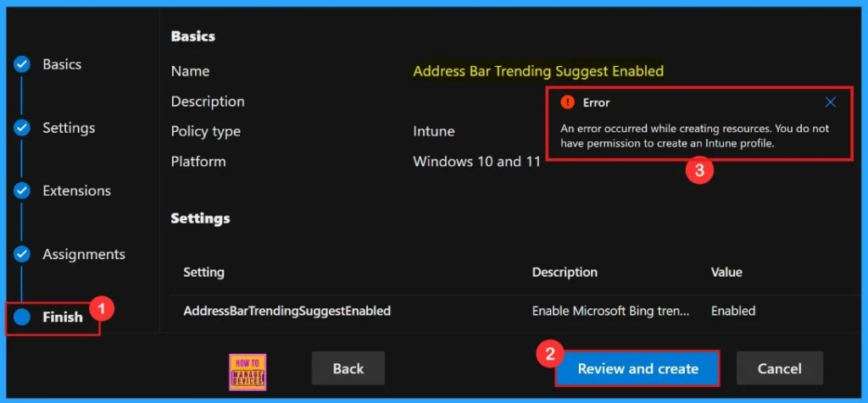The width and height of the screenshot is (868, 403).
Task: Click the Description column header
Action: pyautogui.click(x=565, y=272)
